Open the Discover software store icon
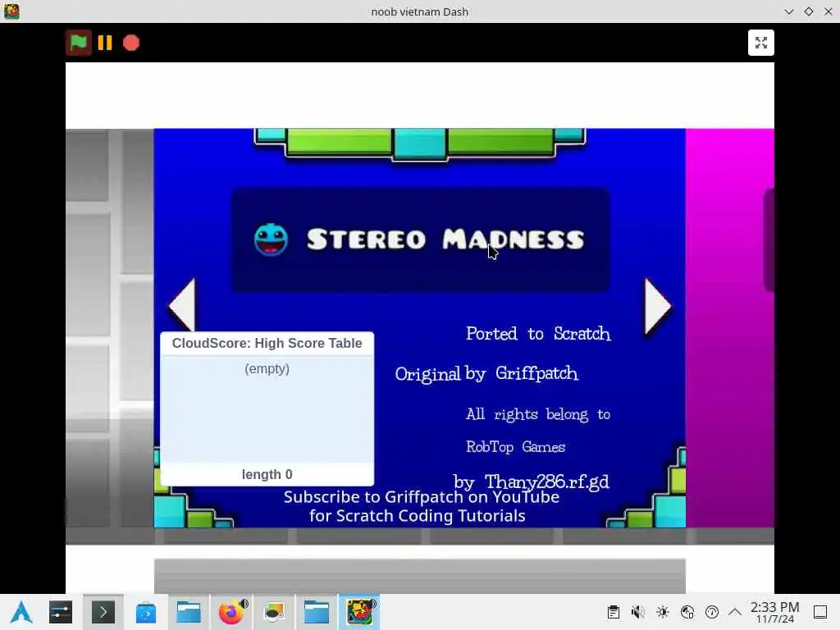The height and width of the screenshot is (630, 840). [146, 612]
